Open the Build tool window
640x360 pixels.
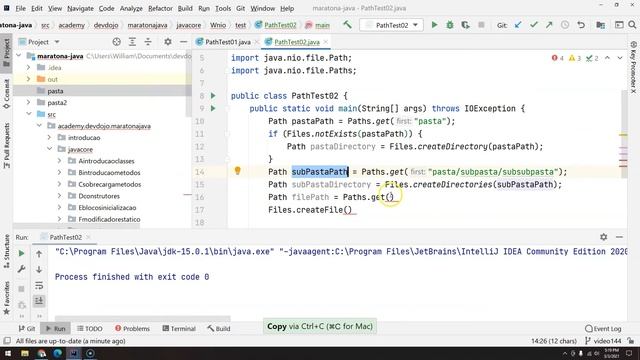[219, 328]
